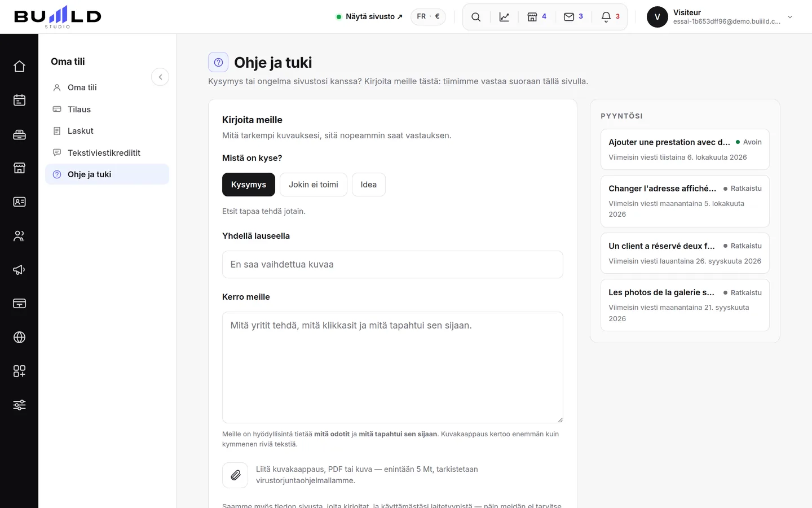812x508 pixels.
Task: Open the sliders settings icon in the sidebar
Action: (19, 405)
